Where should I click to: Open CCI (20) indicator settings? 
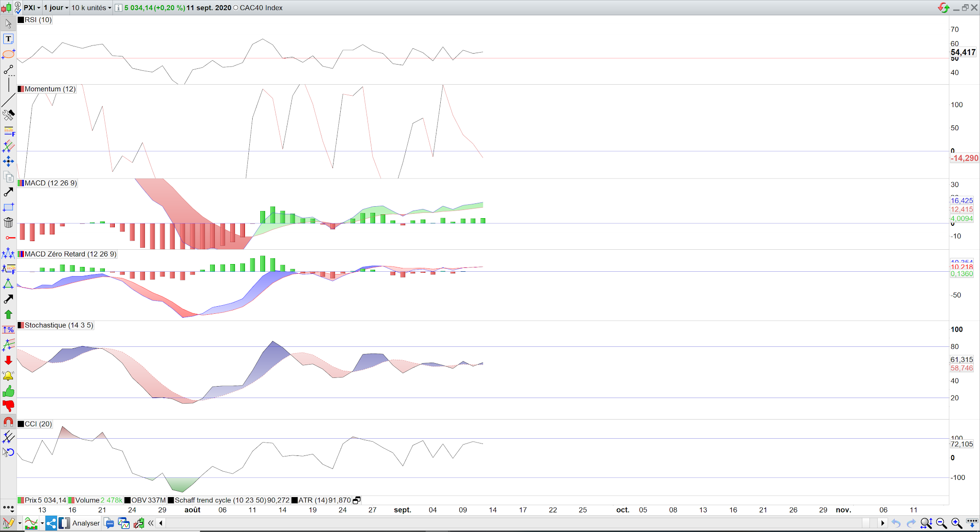(x=35, y=424)
